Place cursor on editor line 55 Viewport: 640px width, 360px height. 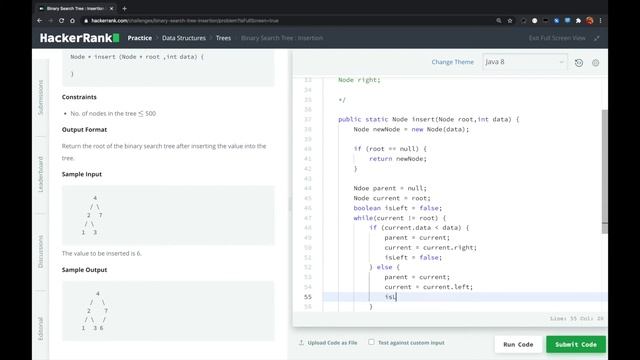click(x=465, y=297)
